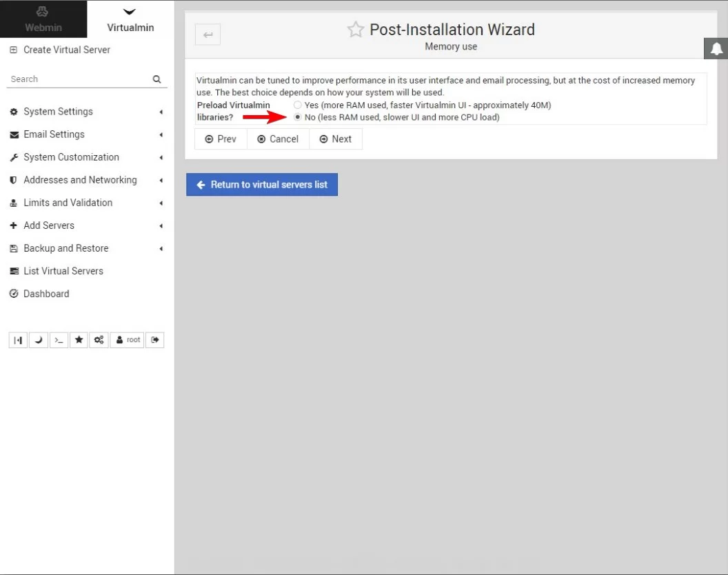Image resolution: width=728 pixels, height=575 pixels.
Task: Click the List Virtual Servers icon
Action: click(14, 271)
